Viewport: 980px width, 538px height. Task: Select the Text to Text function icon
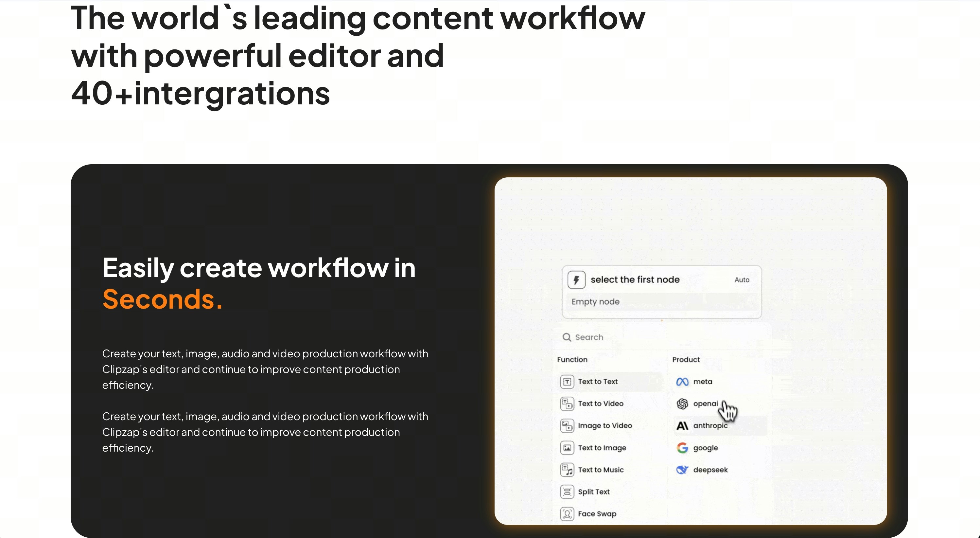(567, 382)
